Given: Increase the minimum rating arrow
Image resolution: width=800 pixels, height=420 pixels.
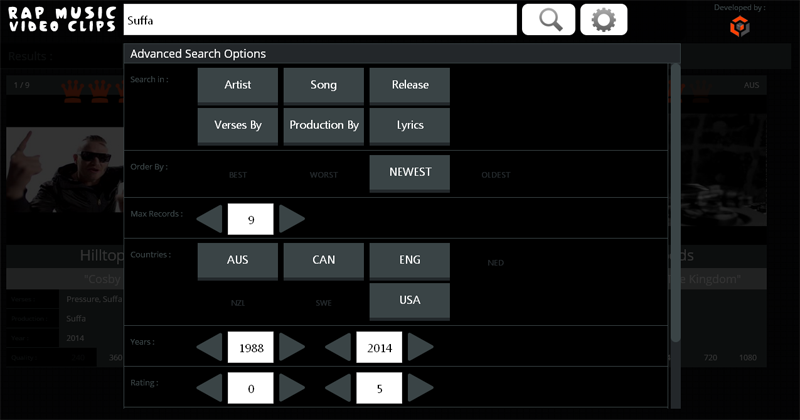Looking at the screenshot, I should coord(292,388).
